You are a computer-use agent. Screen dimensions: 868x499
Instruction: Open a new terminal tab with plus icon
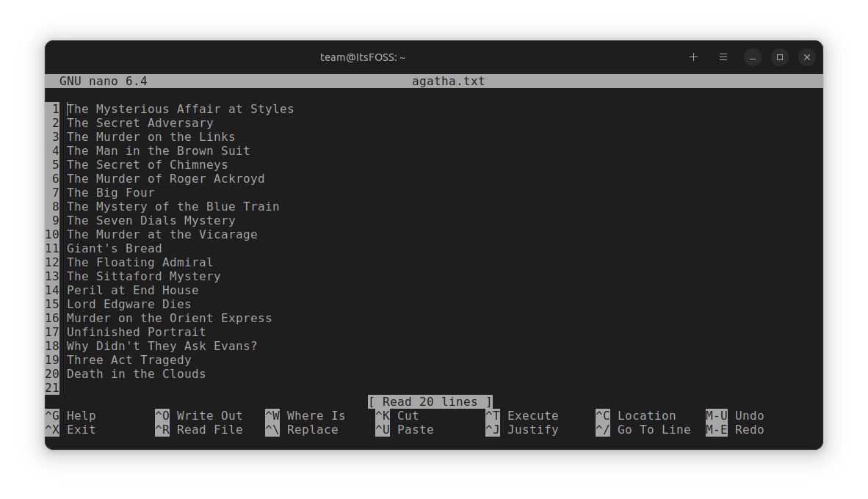[693, 57]
